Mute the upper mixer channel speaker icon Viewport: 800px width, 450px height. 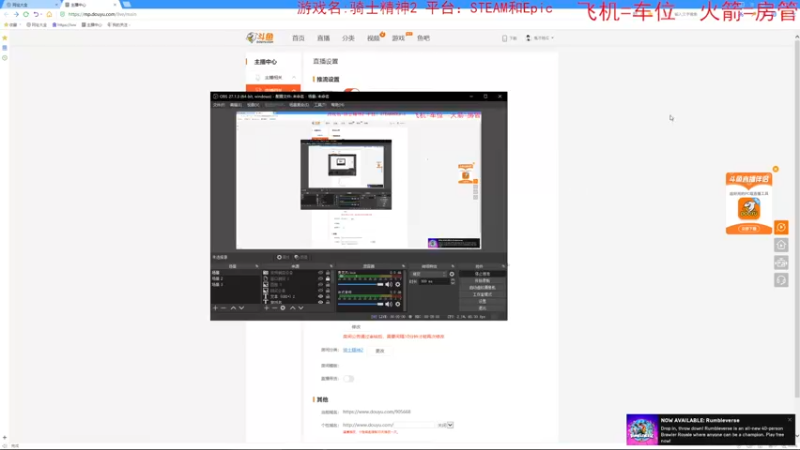pyautogui.click(x=389, y=285)
